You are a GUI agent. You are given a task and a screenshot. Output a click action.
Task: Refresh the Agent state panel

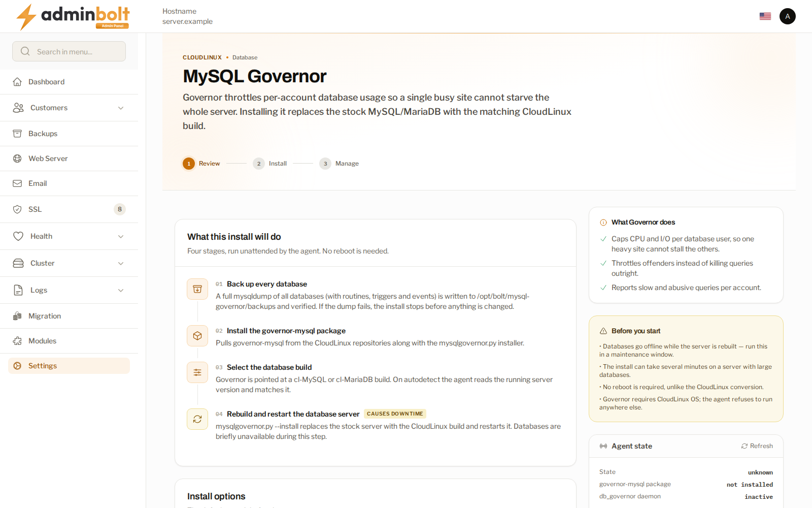point(757,446)
